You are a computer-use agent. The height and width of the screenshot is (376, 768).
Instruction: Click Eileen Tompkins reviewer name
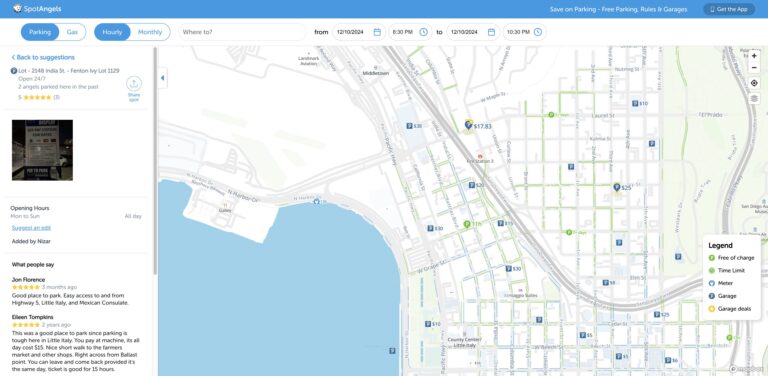(32, 317)
